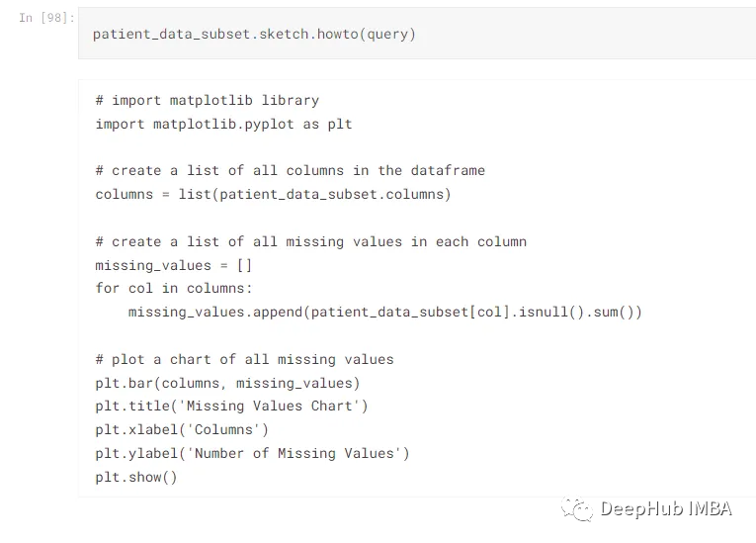
Task: Click the 'missing_values = []' line
Action: [x=174, y=265]
